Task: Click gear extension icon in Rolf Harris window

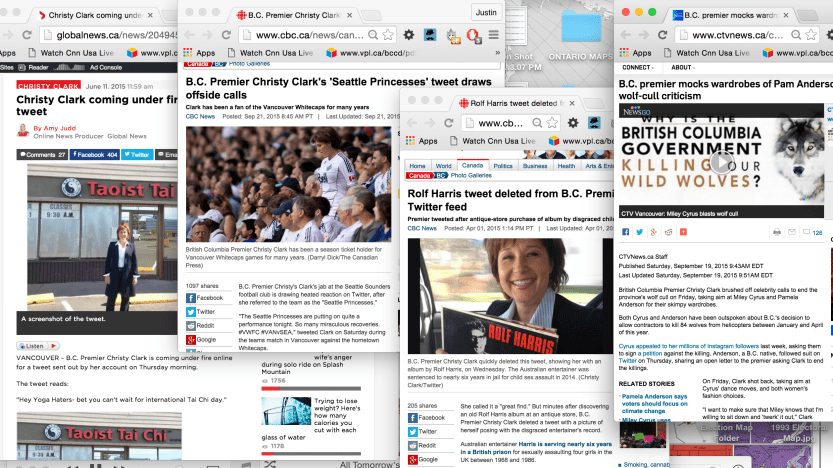Action: tap(573, 123)
